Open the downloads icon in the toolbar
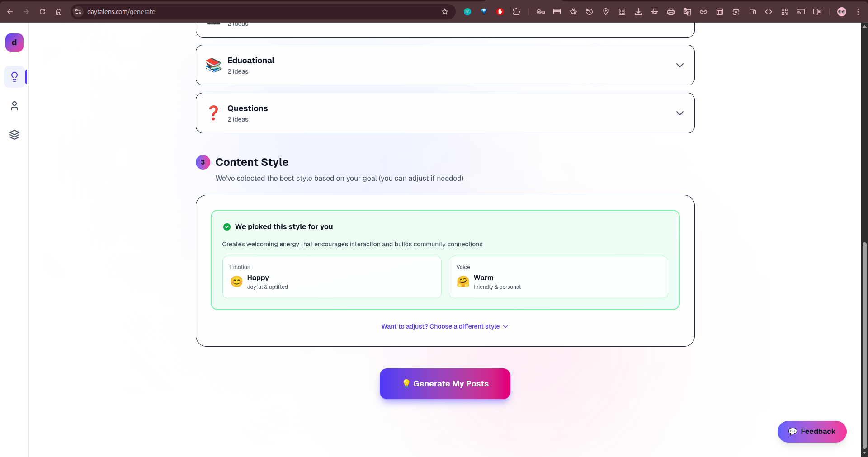 (x=638, y=12)
